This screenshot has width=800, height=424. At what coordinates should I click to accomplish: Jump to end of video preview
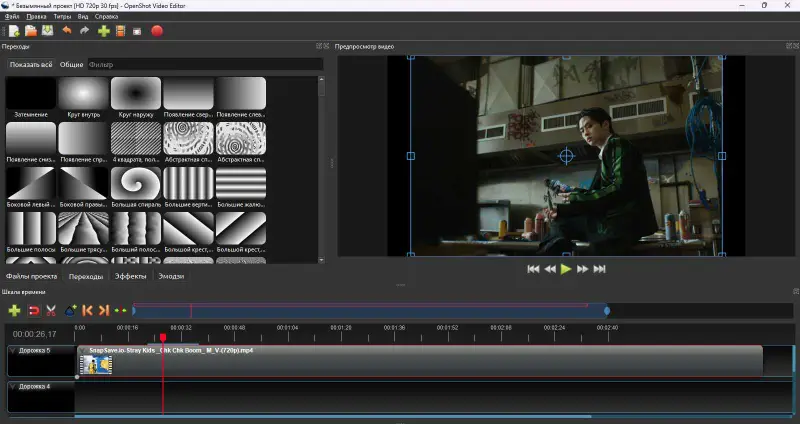click(x=599, y=269)
